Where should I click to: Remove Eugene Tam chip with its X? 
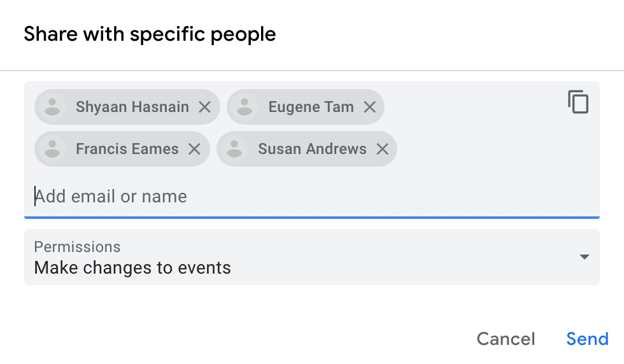[x=369, y=107]
